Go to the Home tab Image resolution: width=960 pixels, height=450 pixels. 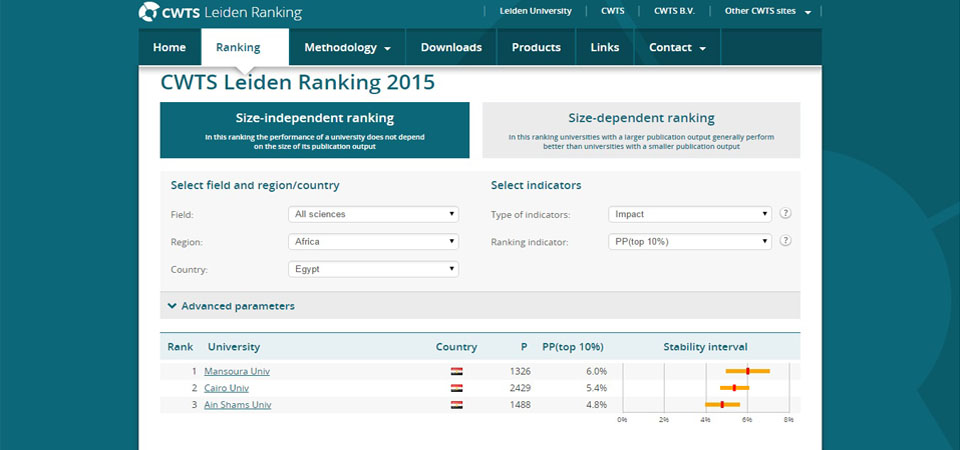170,47
